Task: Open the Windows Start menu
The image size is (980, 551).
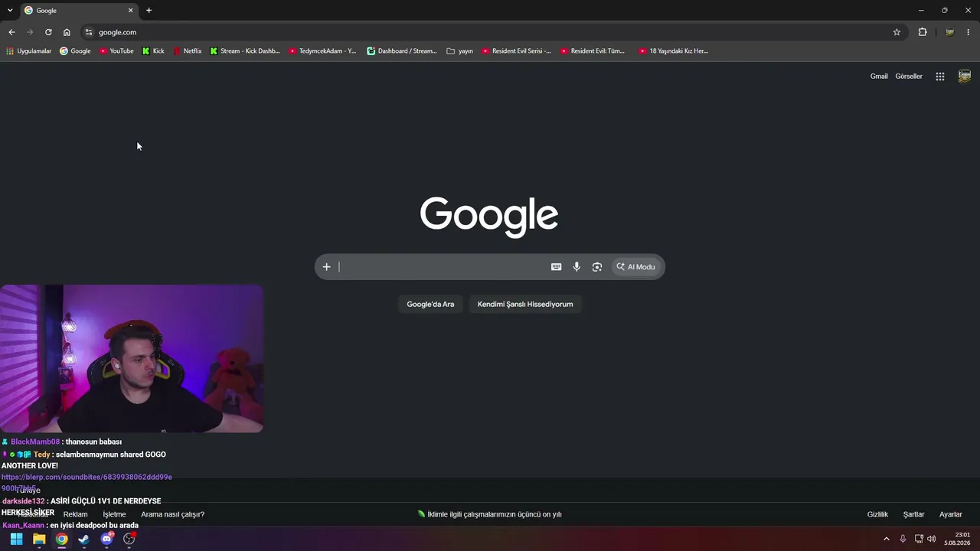Action: (16, 539)
